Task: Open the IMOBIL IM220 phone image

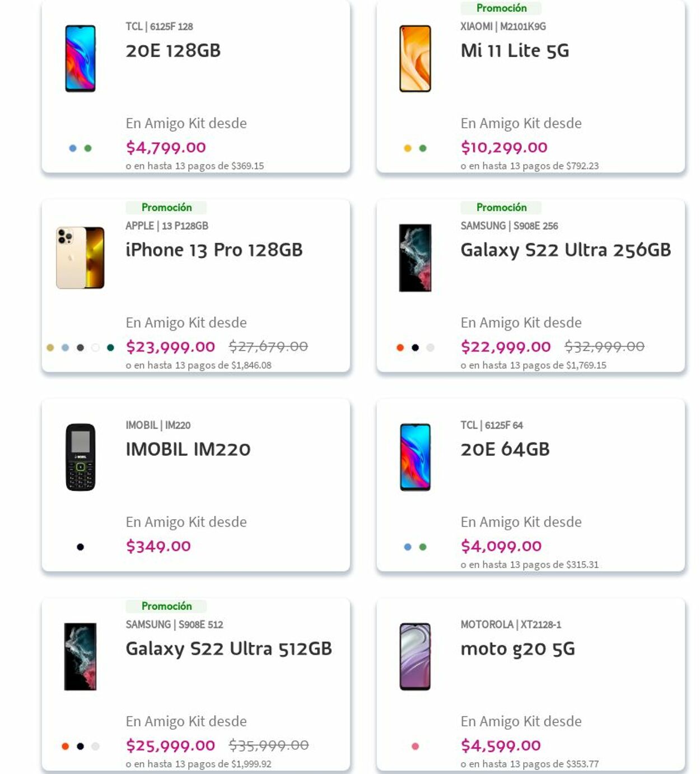Action: [80, 457]
